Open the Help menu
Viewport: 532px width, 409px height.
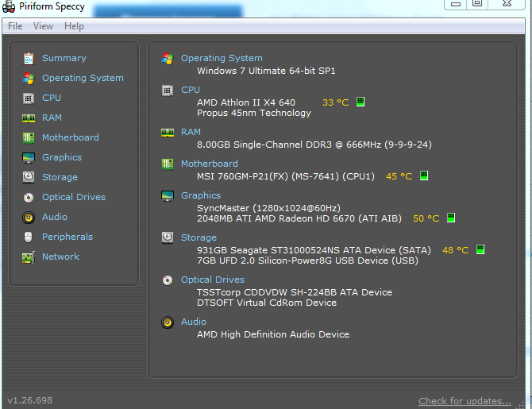pos(74,26)
